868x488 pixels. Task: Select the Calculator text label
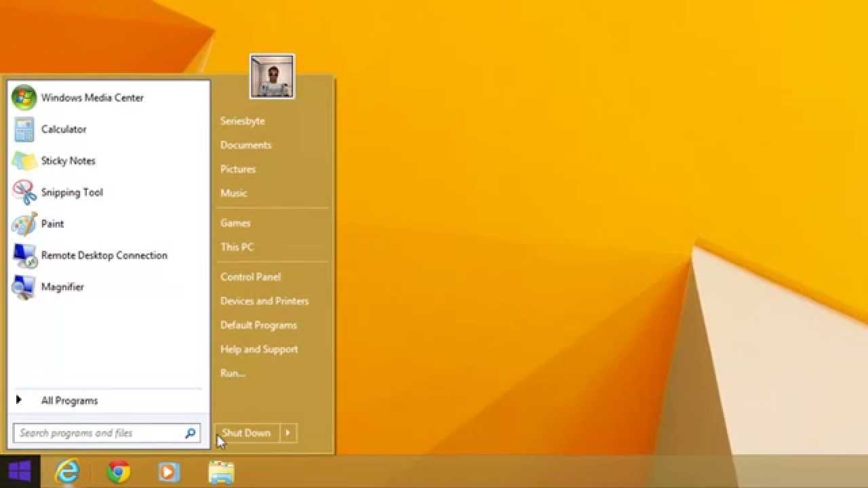pos(64,129)
